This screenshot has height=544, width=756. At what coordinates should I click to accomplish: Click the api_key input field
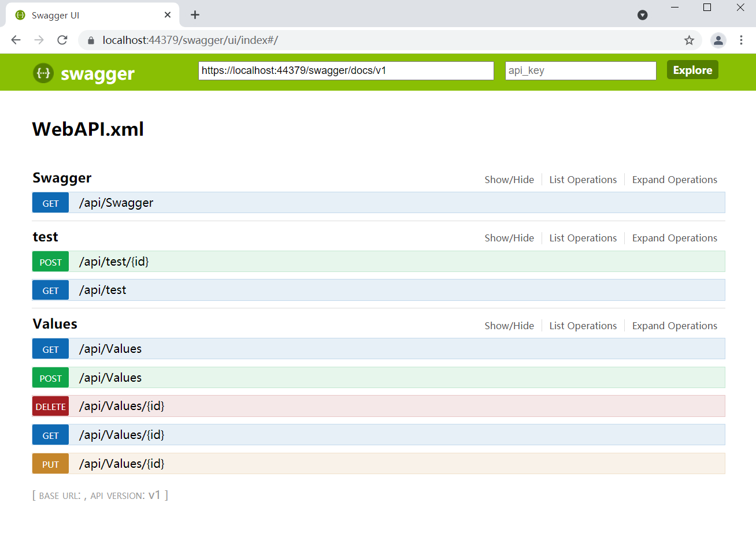pyautogui.click(x=581, y=70)
